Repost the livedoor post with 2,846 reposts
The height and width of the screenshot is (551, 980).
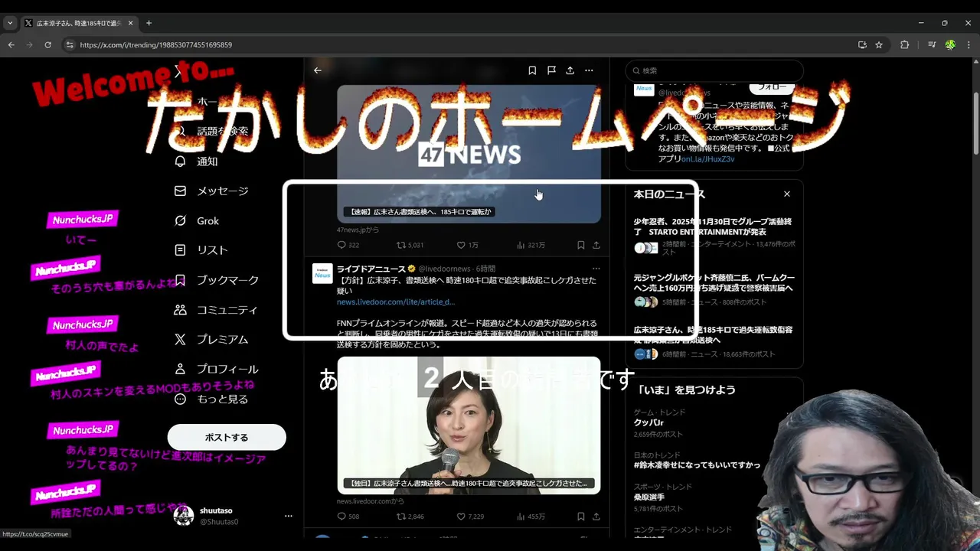[410, 517]
